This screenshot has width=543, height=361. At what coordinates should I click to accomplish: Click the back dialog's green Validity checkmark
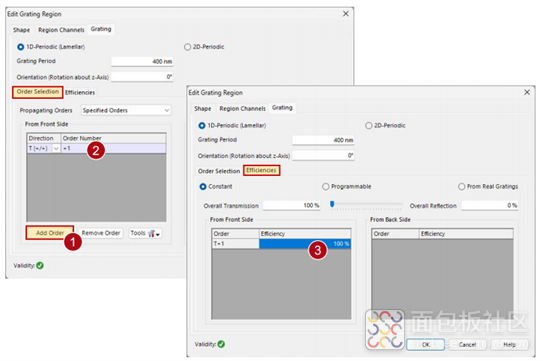coord(40,265)
